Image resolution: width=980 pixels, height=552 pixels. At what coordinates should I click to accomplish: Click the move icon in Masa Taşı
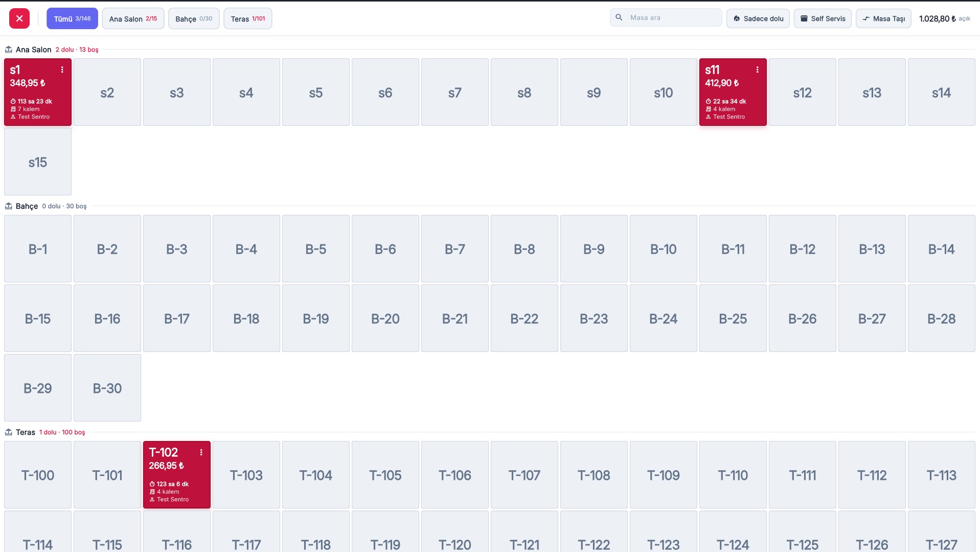pyautogui.click(x=866, y=18)
